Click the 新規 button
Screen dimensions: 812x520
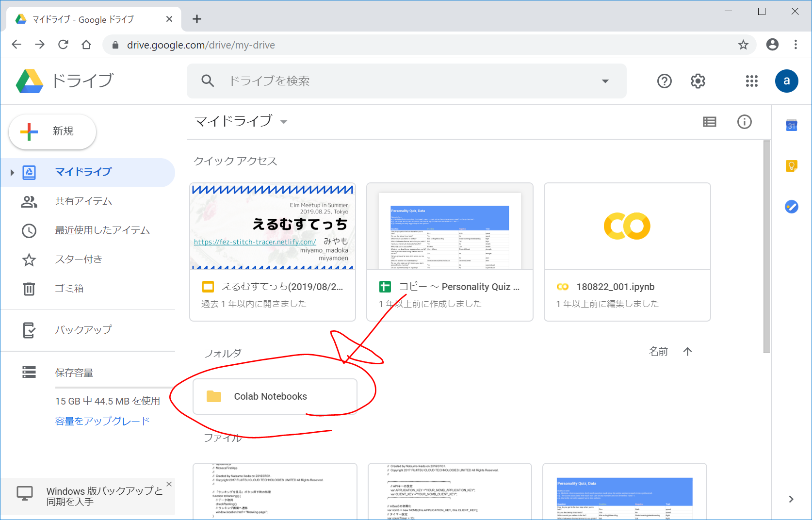coord(52,131)
